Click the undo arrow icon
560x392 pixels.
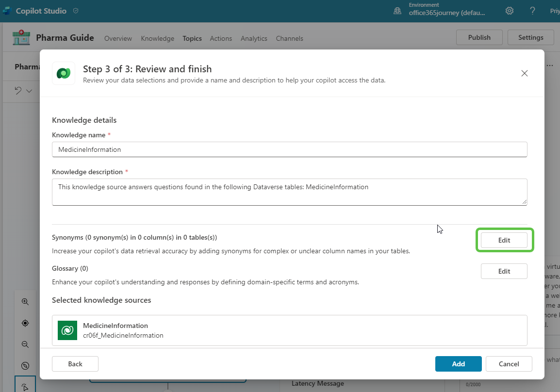pyautogui.click(x=18, y=91)
